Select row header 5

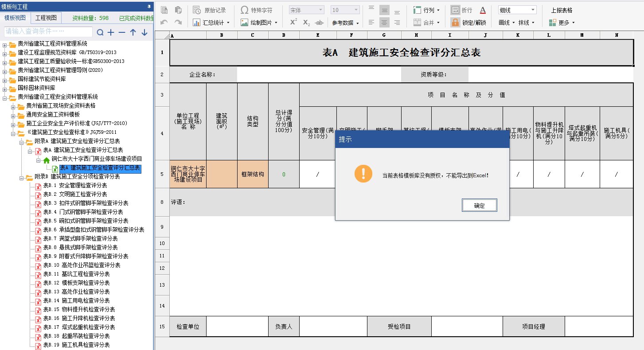(x=162, y=174)
